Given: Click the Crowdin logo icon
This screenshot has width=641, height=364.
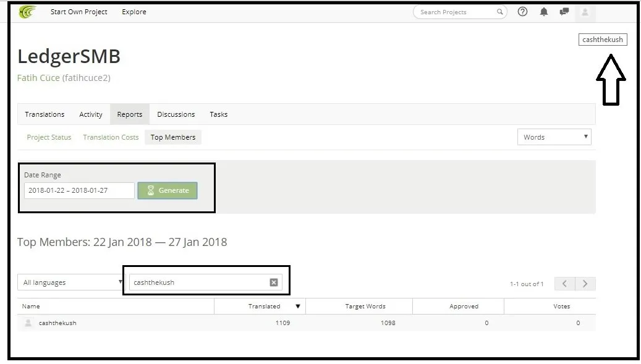Looking at the screenshot, I should (28, 12).
